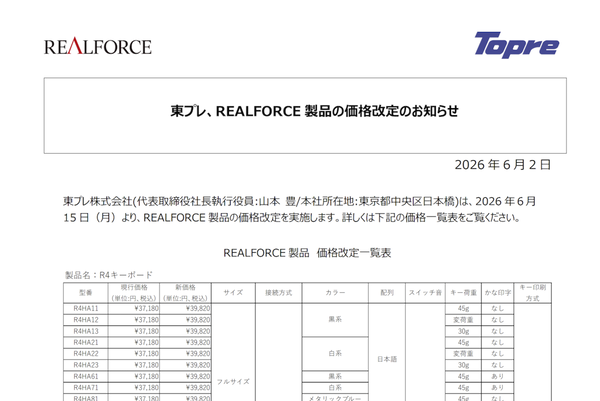Click the 接続方式 column header
600x401 pixels.
[279, 293]
